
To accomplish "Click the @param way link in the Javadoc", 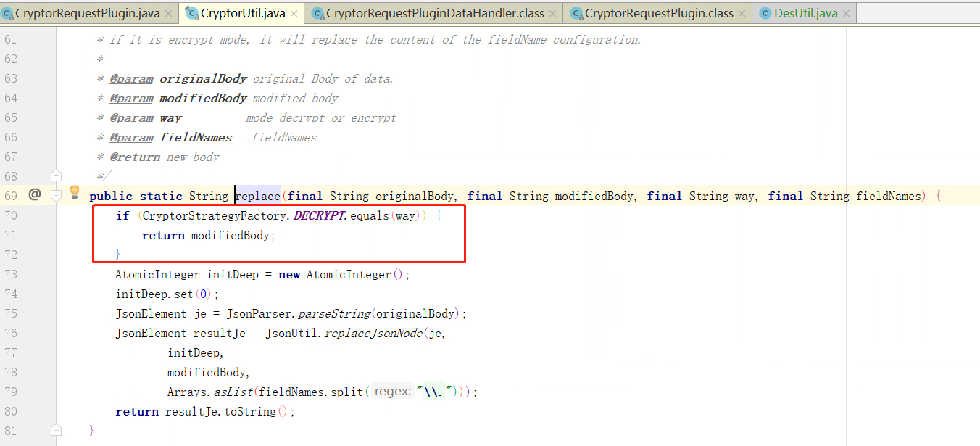I will tap(131, 117).
